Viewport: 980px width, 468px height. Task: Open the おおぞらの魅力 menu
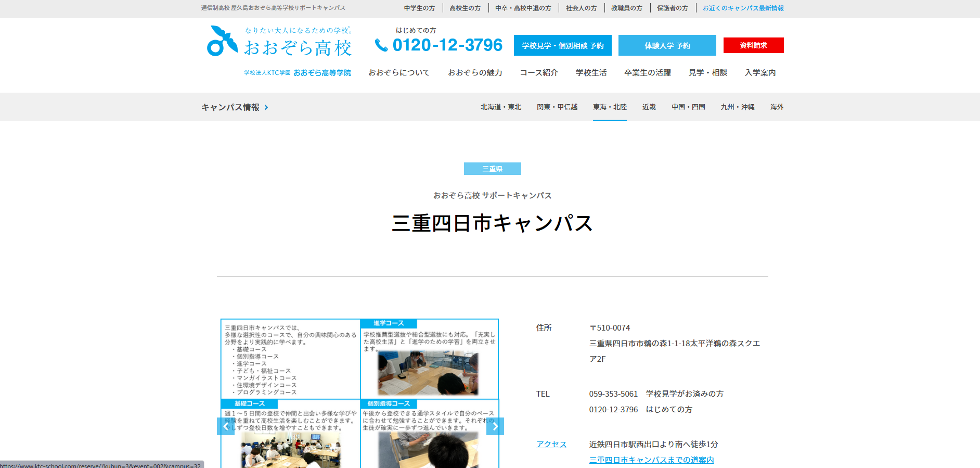(475, 72)
